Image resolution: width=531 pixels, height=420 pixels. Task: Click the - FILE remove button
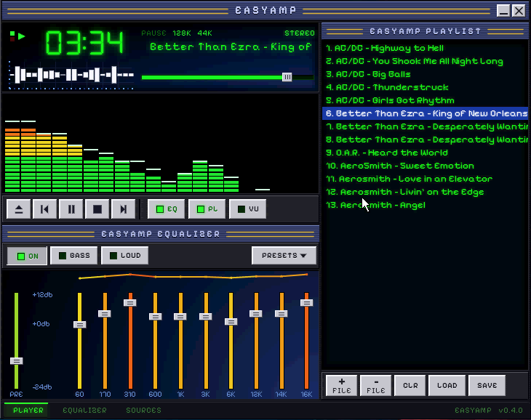[376, 386]
